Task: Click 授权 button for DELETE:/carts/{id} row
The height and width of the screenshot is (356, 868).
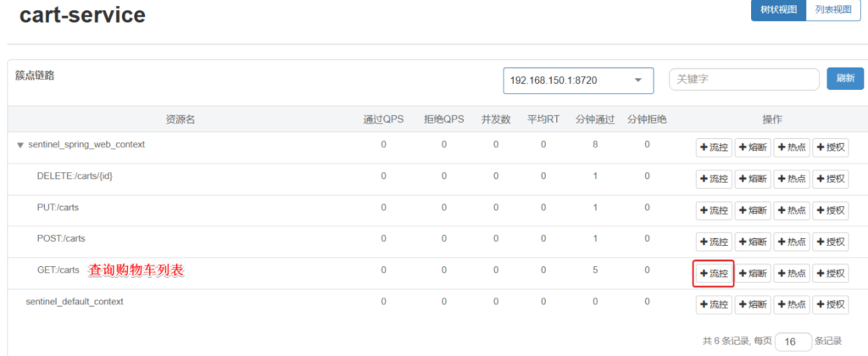Action: (x=831, y=179)
